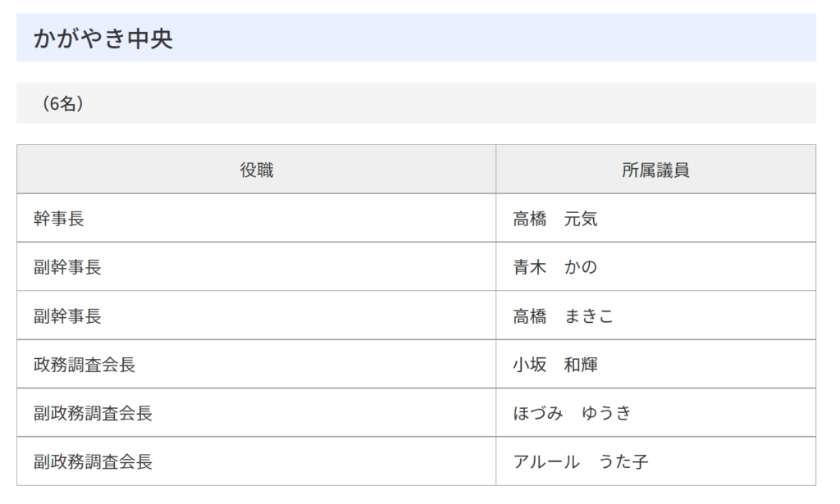Image resolution: width=840 pixels, height=504 pixels.
Task: Click member name 青木 かの
Action: coord(555,266)
